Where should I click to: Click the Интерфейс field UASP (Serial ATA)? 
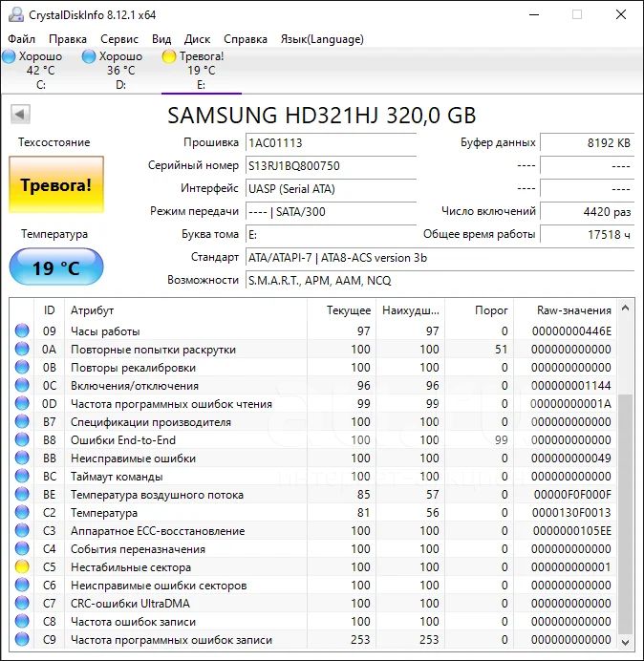pyautogui.click(x=331, y=188)
